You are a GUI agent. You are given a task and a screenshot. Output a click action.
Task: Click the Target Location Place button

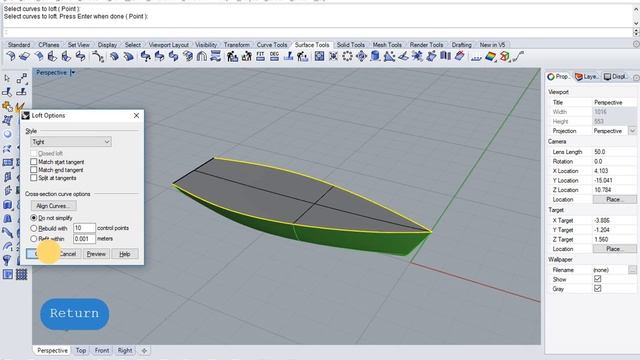[614, 249]
